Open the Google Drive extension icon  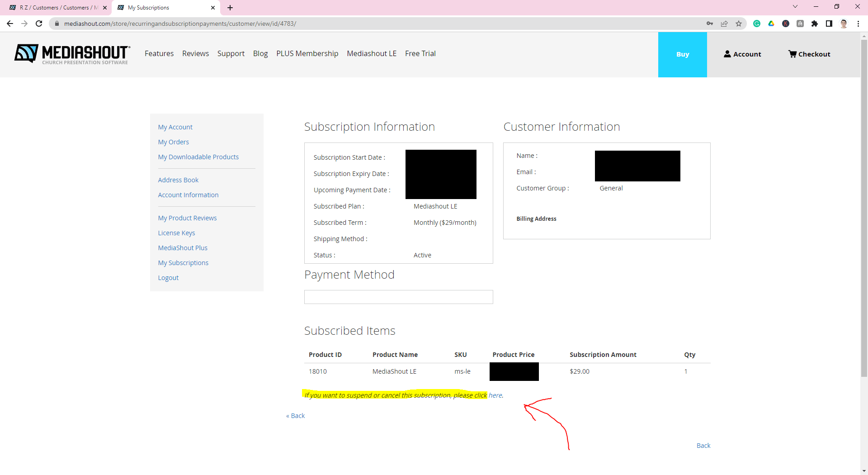click(x=771, y=24)
